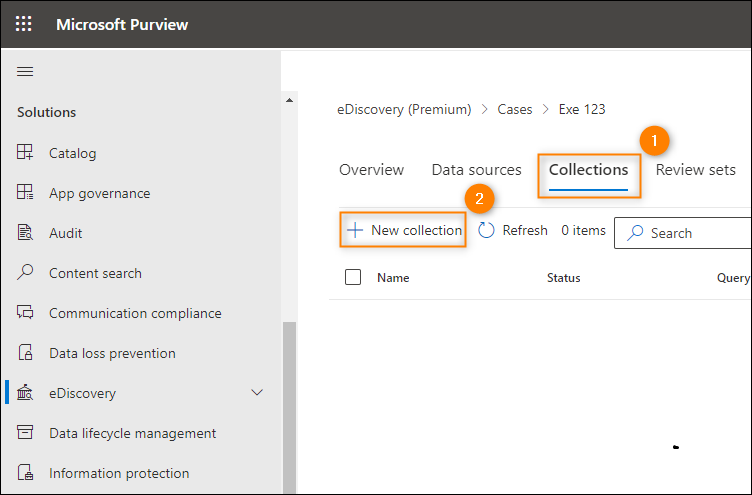This screenshot has height=495, width=752.
Task: Open App governance solution
Action: [x=99, y=193]
